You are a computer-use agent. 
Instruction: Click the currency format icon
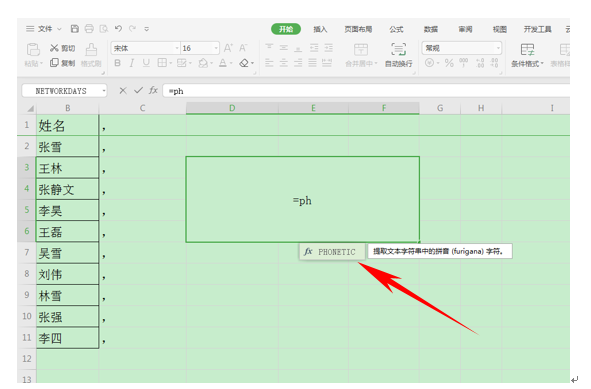point(429,63)
